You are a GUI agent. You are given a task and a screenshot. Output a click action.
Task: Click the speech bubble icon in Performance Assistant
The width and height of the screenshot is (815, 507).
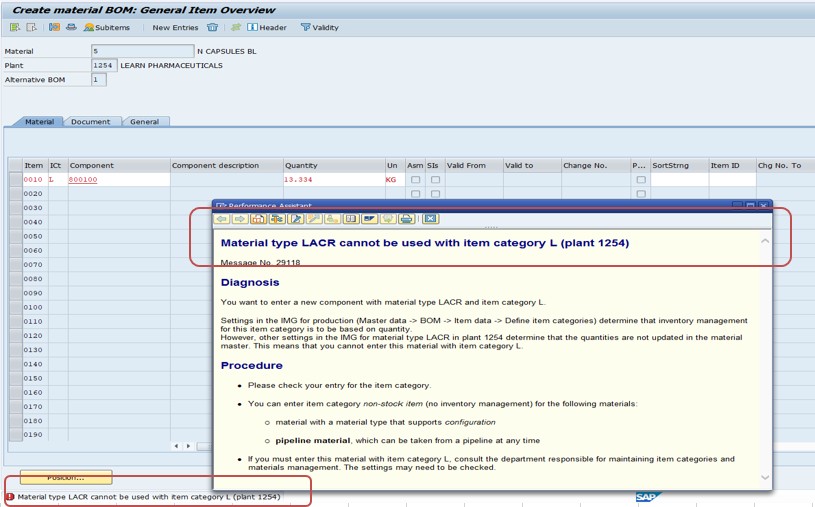click(388, 219)
